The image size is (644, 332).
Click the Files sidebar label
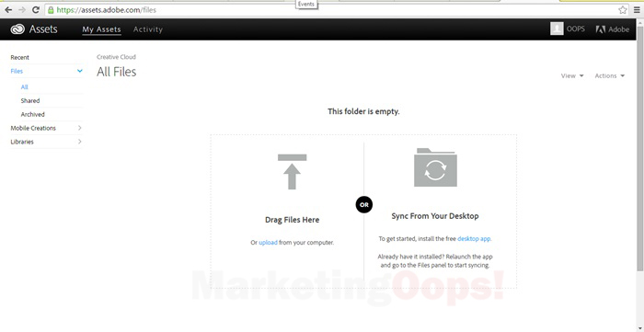[17, 71]
